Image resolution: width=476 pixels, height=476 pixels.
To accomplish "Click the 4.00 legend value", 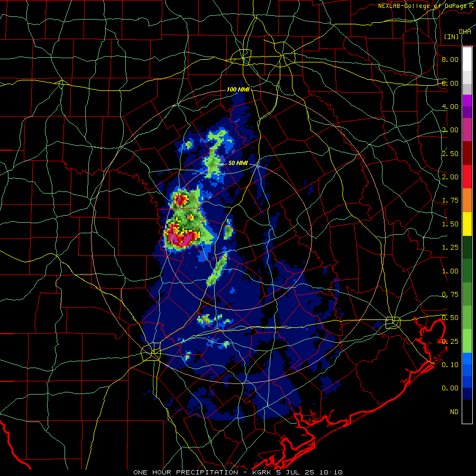I will click(450, 106).
